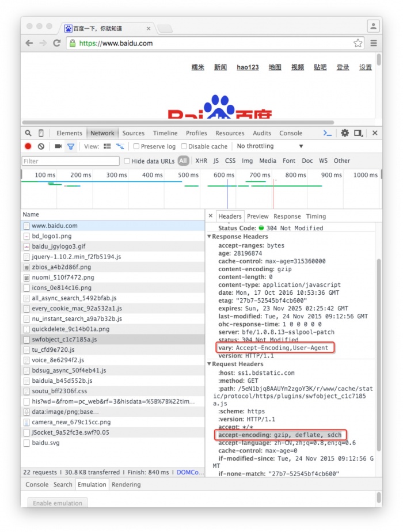Switch to small request rows view

[x=120, y=146]
